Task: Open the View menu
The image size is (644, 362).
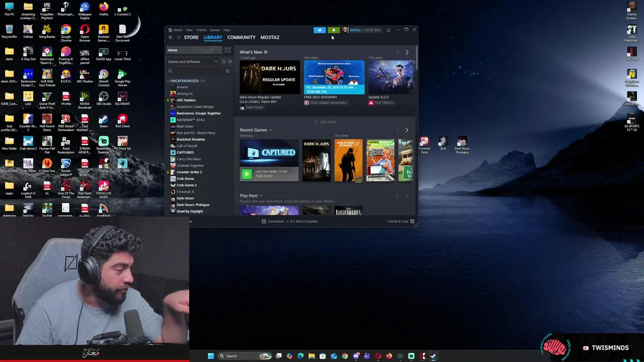Action: (x=189, y=30)
